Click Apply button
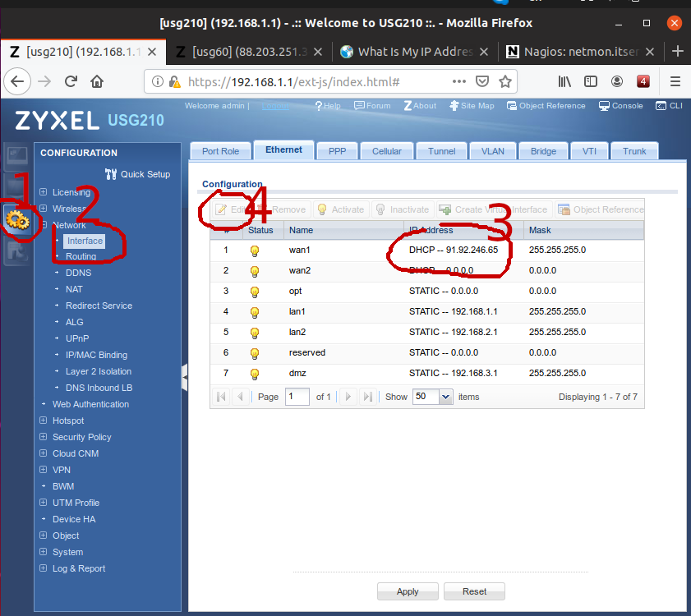The height and width of the screenshot is (616, 691). coord(408,591)
